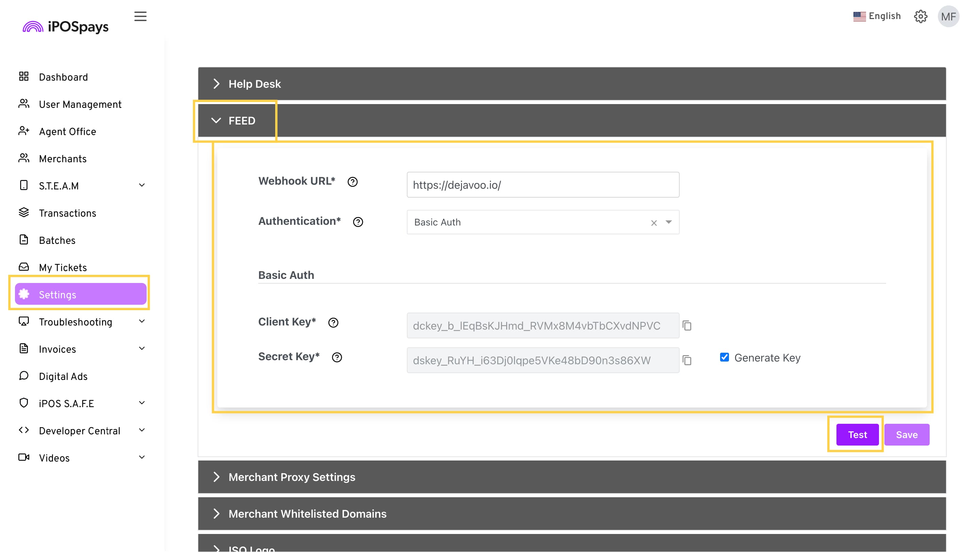Screen dimensions: 980x552
Task: Click the Digital Ads chat bubble icon
Action: point(23,376)
